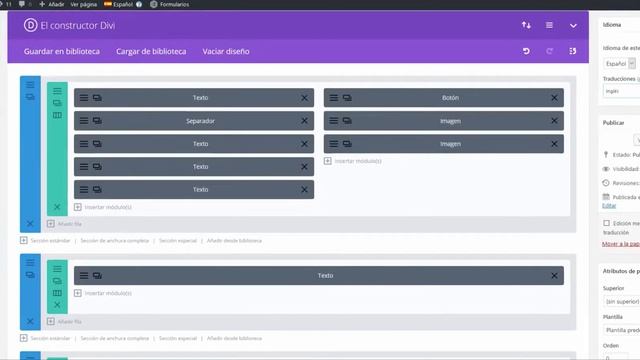
Task: Click Añadir in the admin top bar
Action: click(52, 4)
